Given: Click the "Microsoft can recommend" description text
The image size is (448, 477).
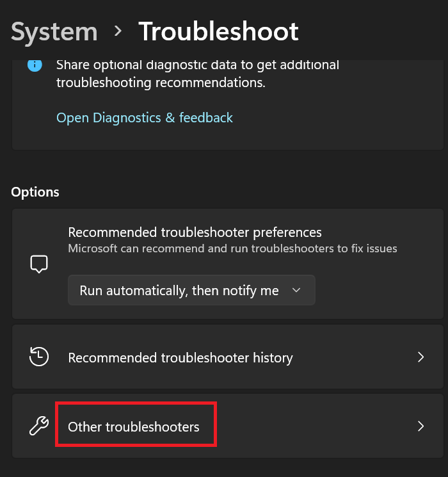Looking at the screenshot, I should tap(232, 248).
